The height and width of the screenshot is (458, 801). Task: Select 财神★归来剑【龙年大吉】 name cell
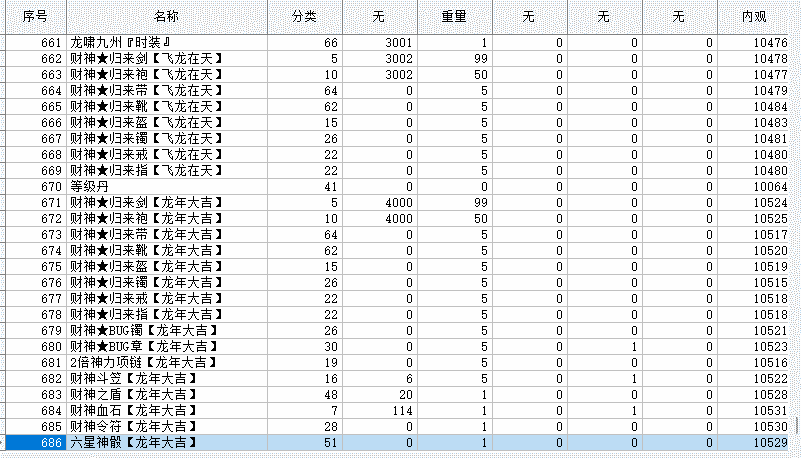point(167,203)
